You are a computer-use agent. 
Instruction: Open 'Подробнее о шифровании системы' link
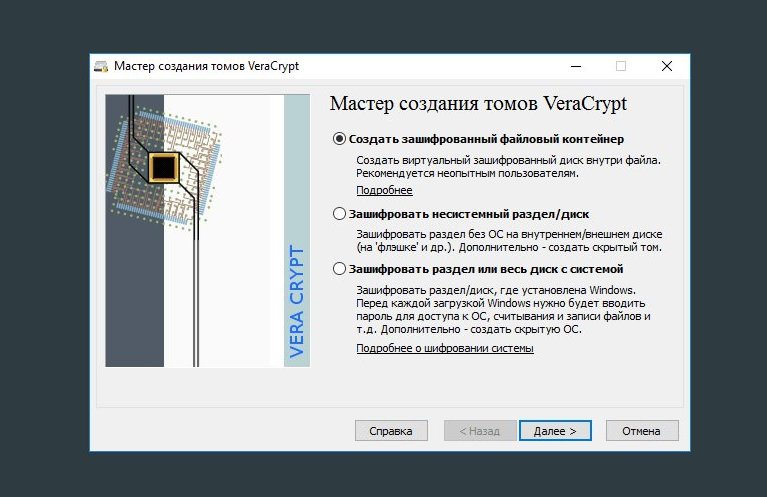pos(445,348)
